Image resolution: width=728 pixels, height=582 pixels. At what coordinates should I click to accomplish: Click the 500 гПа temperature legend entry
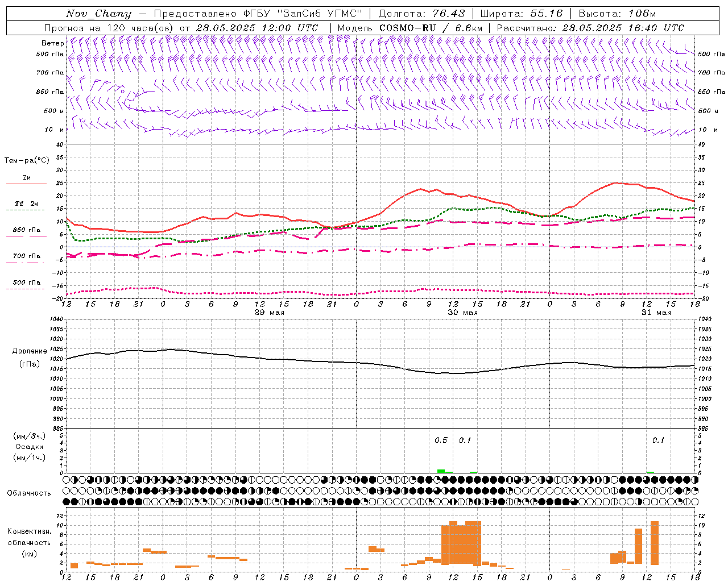26,282
